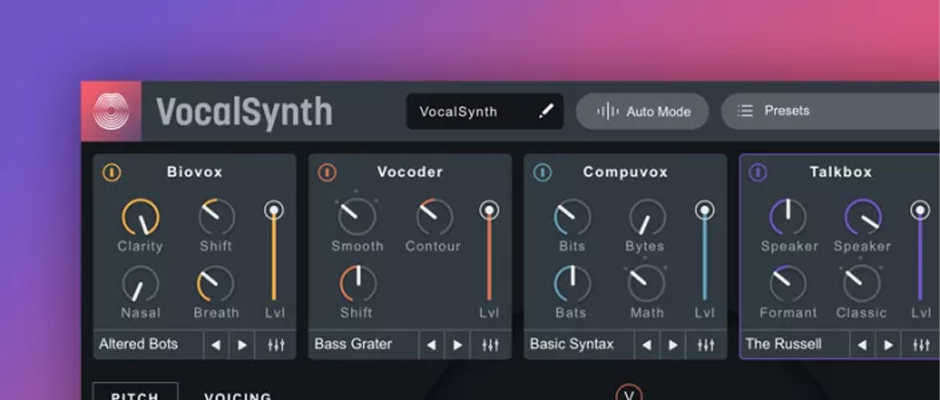Click the Talkbox Lvl slider handle
The width and height of the screenshot is (940, 400).
pos(920,210)
